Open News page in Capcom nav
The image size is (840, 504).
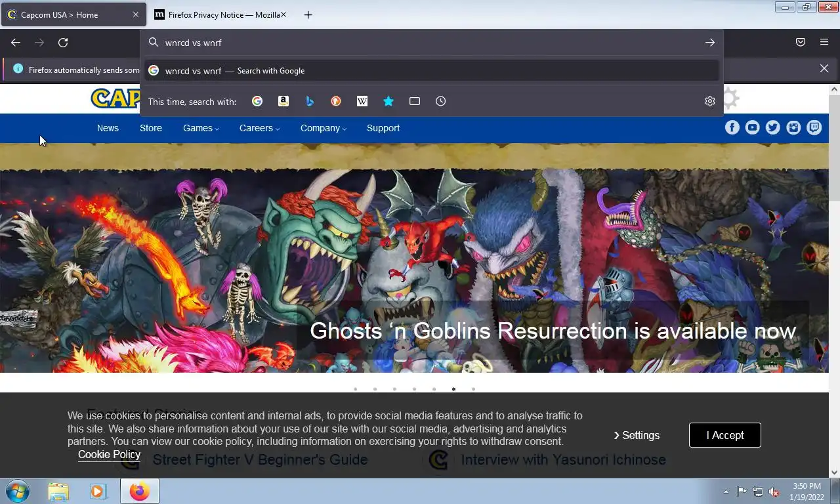tap(108, 128)
